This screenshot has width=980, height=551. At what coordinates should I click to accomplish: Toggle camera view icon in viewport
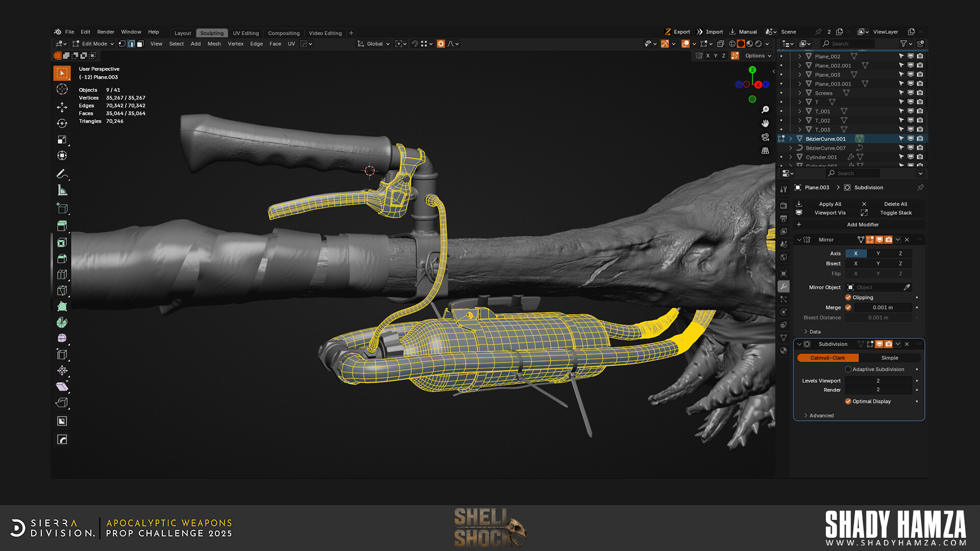(765, 137)
